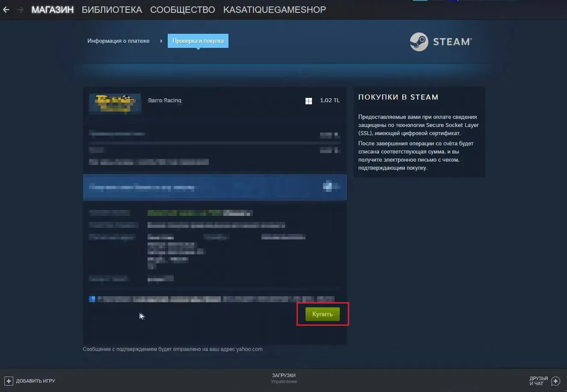Click the Steam logo in the header
The width and height of the screenshot is (567, 392).
(441, 42)
